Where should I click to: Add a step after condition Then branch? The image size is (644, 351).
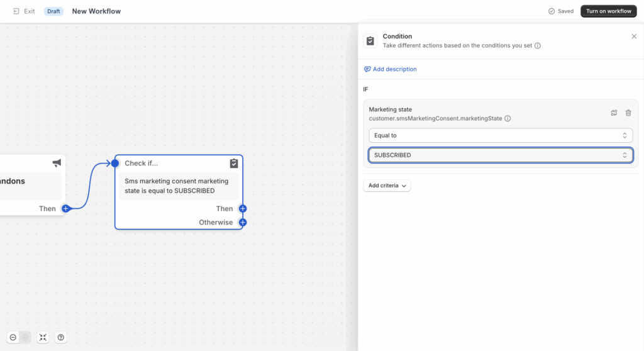(x=243, y=208)
